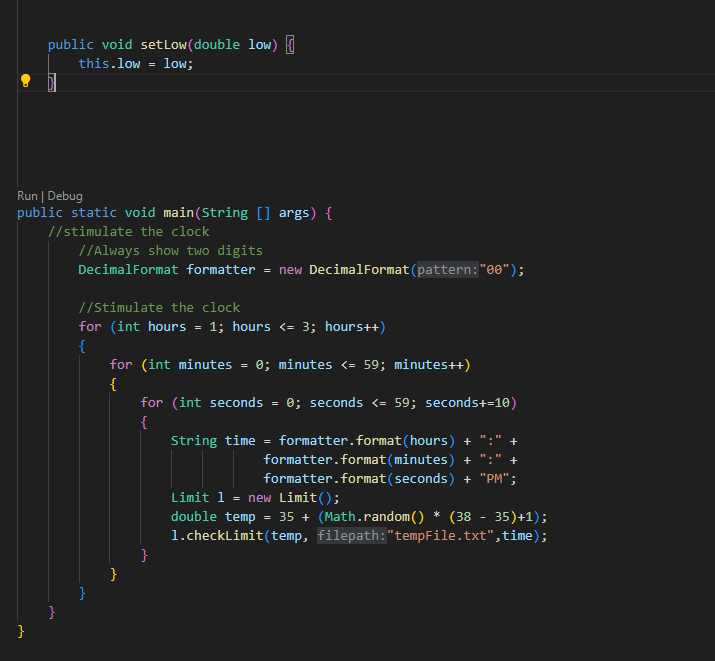The image size is (715, 661).
Task: Click the yellow lightbulb quick-fix icon
Action: [26, 81]
